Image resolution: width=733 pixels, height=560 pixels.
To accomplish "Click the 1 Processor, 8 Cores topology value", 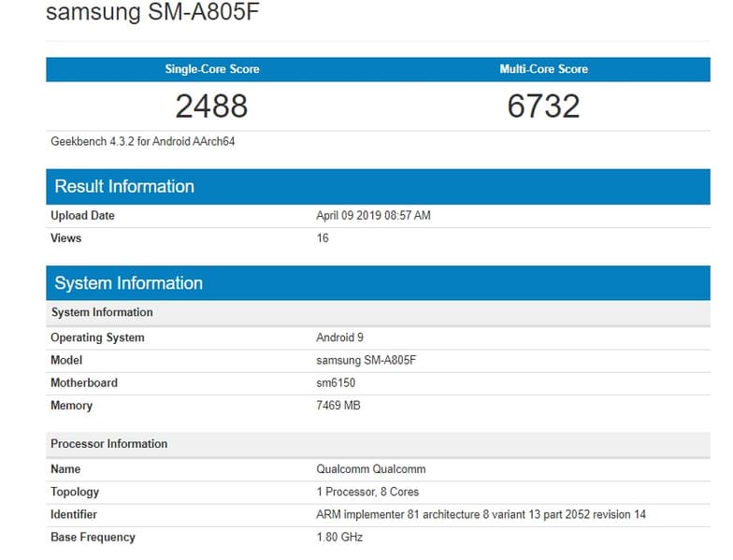I will [x=367, y=492].
